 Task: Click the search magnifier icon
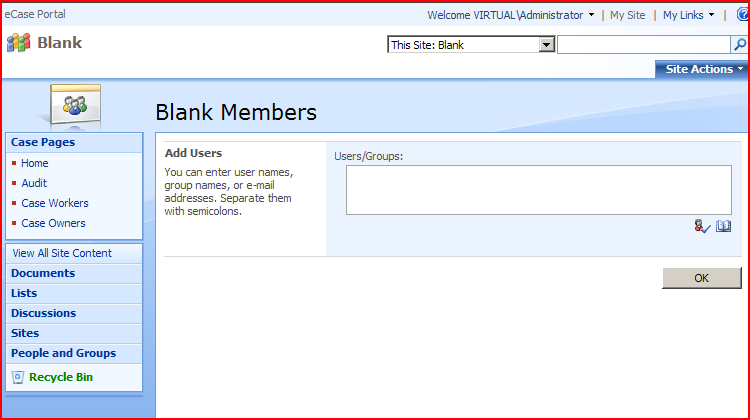tap(739, 45)
